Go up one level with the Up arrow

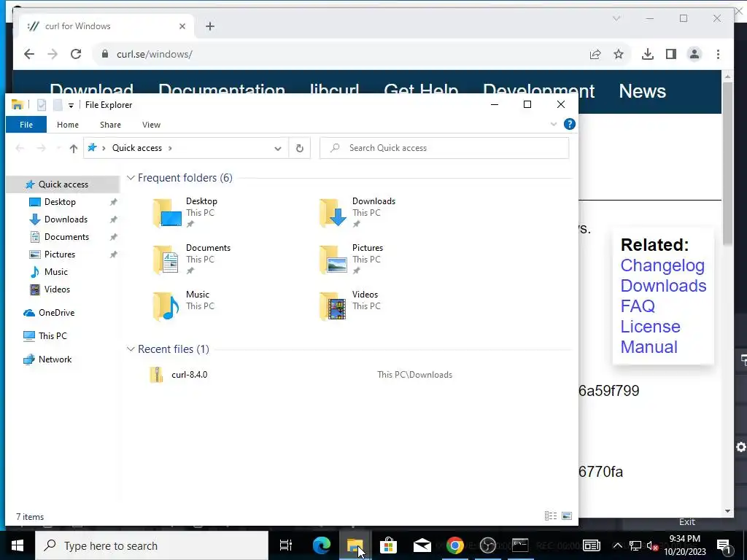74,148
